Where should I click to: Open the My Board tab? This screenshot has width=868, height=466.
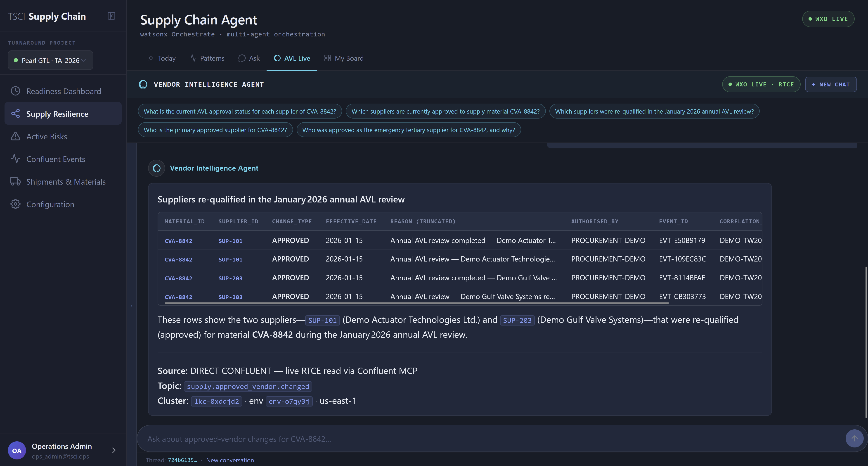[x=344, y=58]
